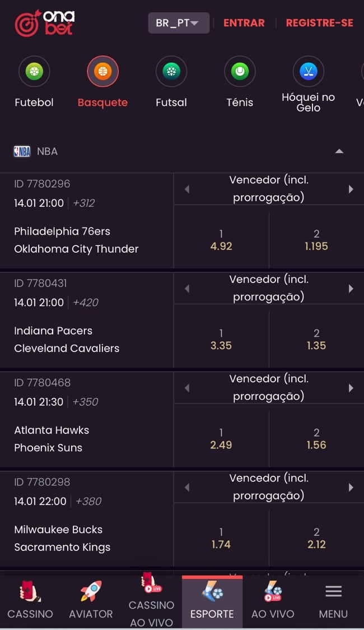Viewport: 364px width, 630px height.
Task: Show previous market for Indiana Pacers game
Action: click(x=186, y=288)
